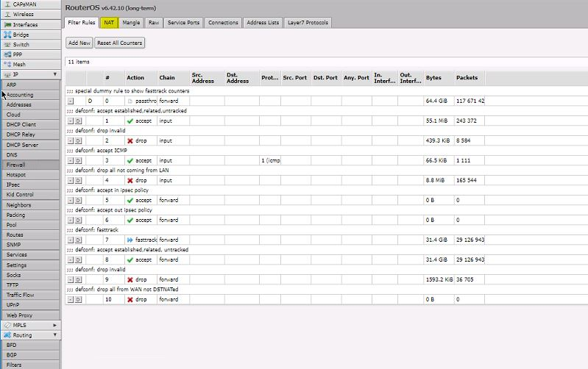This screenshot has width=588, height=369.
Task: Remove rule 0 with minus button
Action: [x=71, y=101]
